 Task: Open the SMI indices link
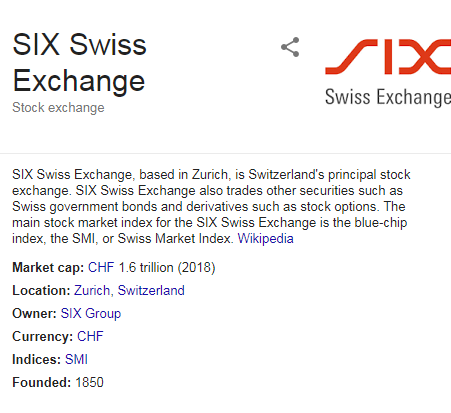click(x=76, y=359)
